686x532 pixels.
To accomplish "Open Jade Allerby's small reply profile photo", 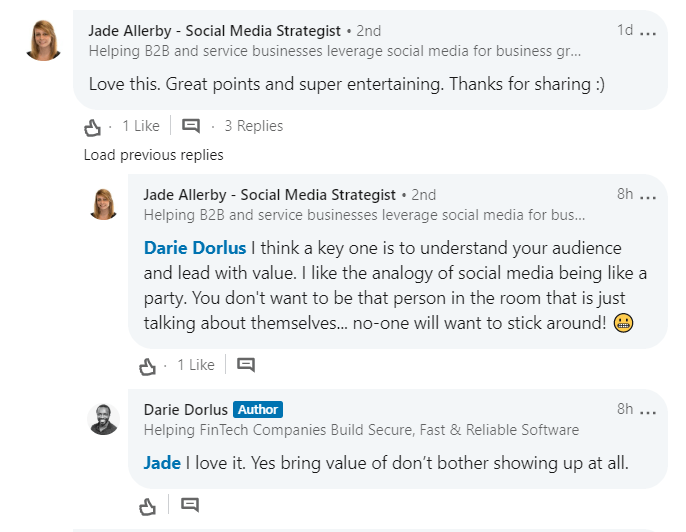I will point(103,204).
